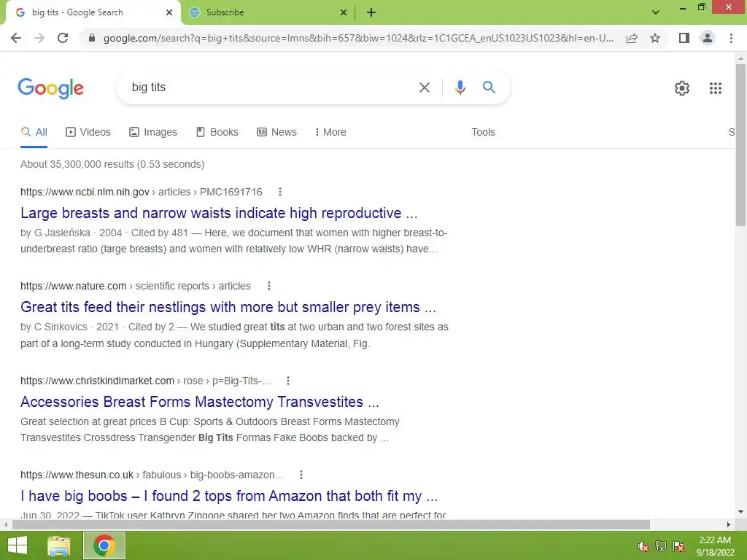Click the browser forward arrow
Image resolution: width=747 pixels, height=560 pixels.
[39, 38]
